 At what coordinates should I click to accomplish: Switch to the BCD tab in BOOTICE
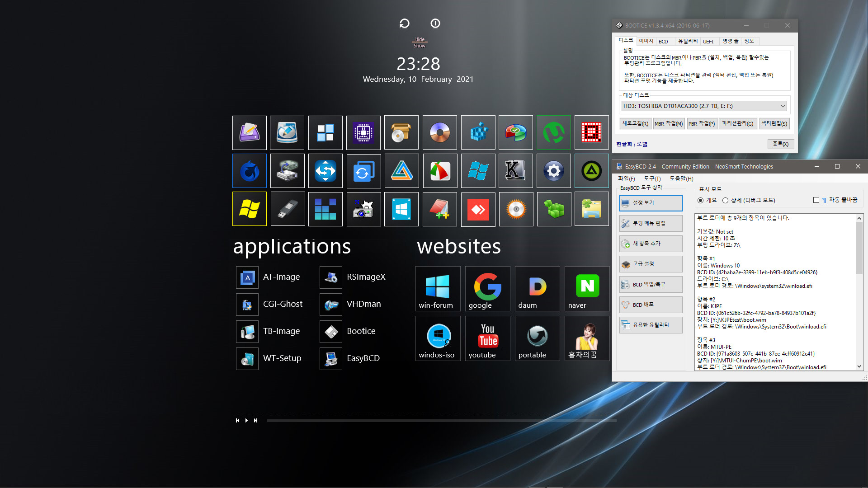(663, 42)
